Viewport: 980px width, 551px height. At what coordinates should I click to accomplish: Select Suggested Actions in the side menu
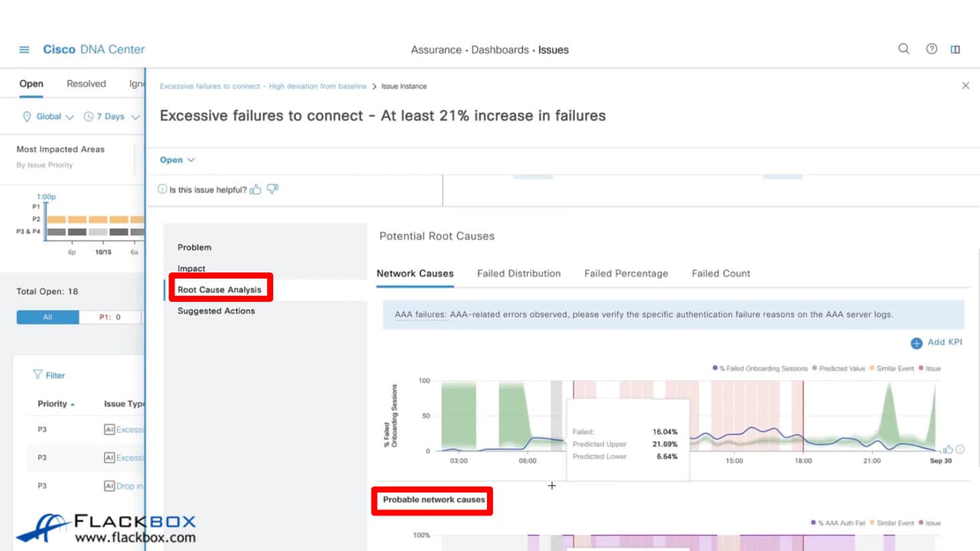tap(216, 311)
